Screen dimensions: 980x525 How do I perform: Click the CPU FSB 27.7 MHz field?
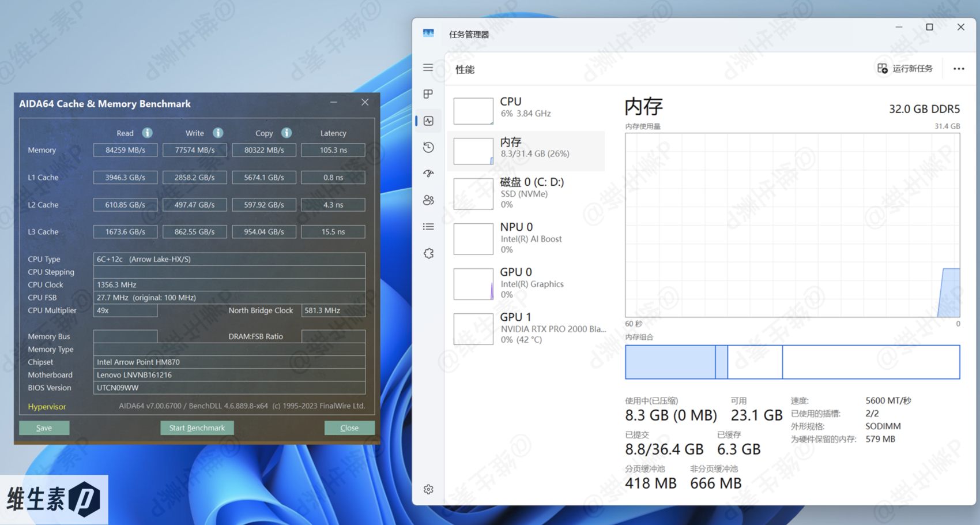point(229,297)
